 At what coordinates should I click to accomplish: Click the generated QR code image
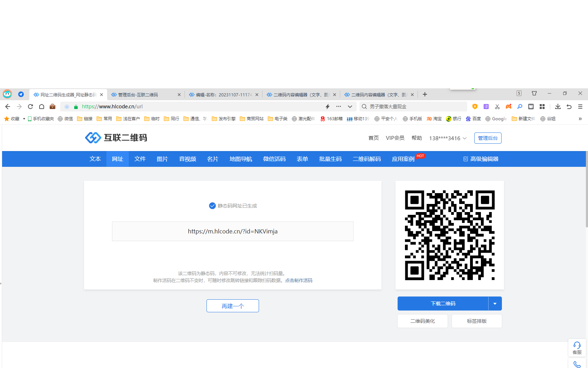tap(449, 235)
